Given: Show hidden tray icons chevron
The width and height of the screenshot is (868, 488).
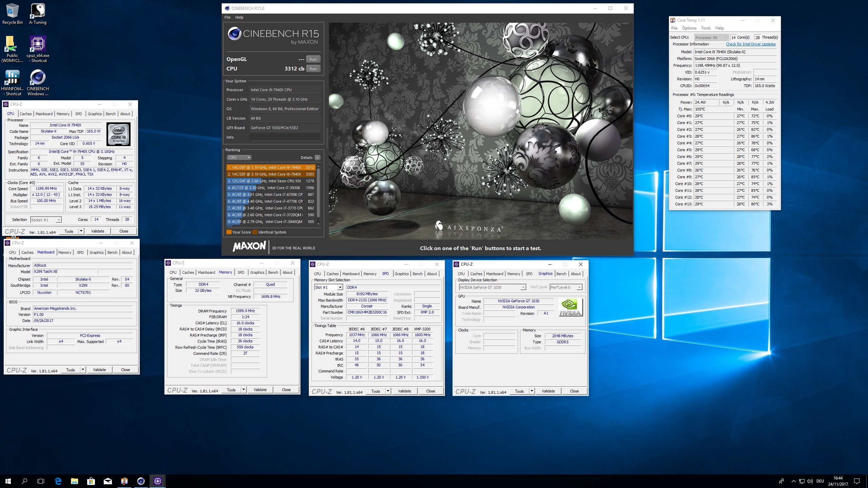Looking at the screenshot, I should point(793,481).
